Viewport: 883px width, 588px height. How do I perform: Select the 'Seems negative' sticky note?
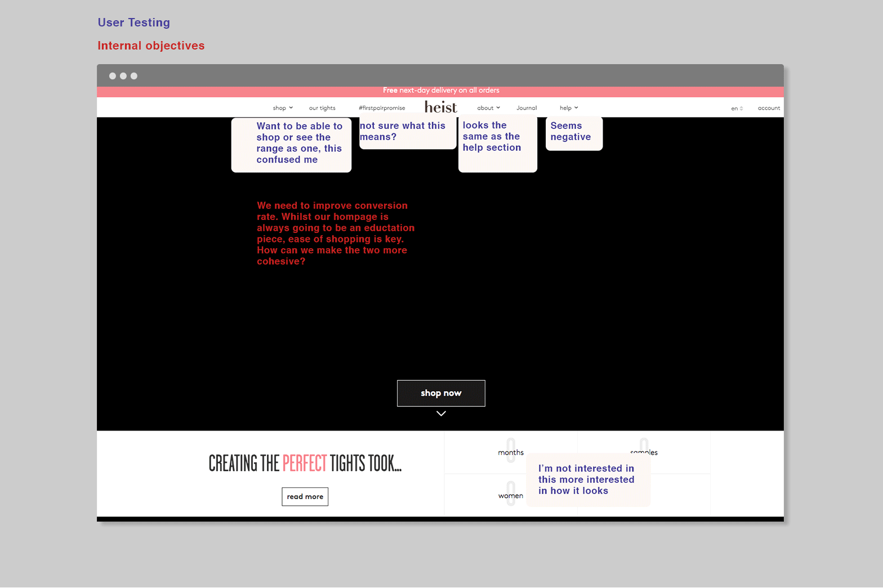point(574,133)
